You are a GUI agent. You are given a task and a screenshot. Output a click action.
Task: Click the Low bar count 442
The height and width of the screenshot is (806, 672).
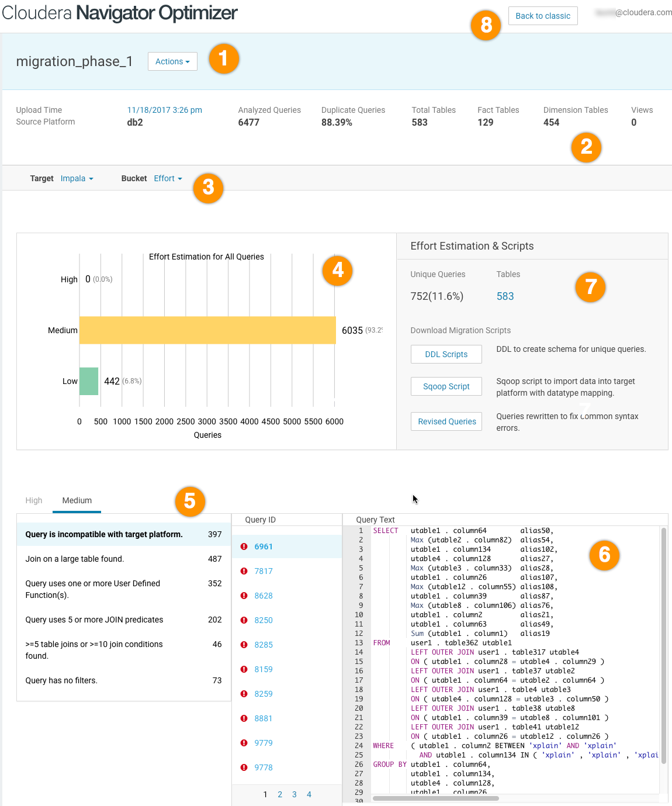click(112, 381)
